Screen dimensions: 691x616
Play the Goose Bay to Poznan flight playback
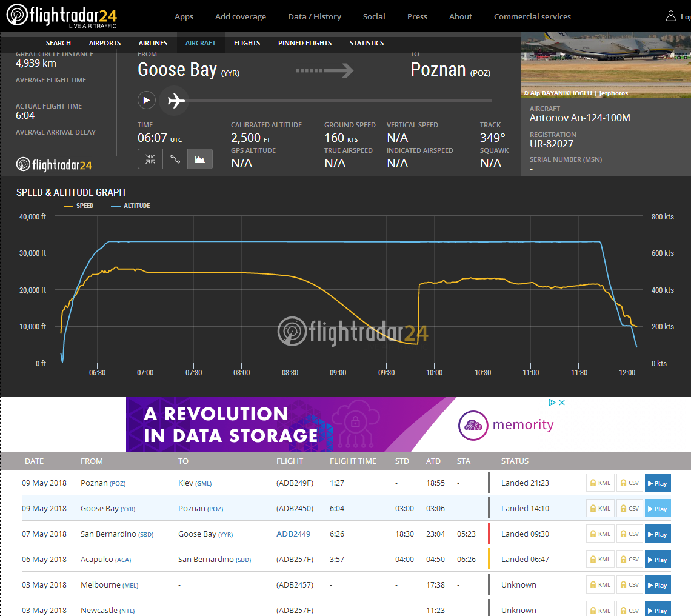[x=147, y=100]
